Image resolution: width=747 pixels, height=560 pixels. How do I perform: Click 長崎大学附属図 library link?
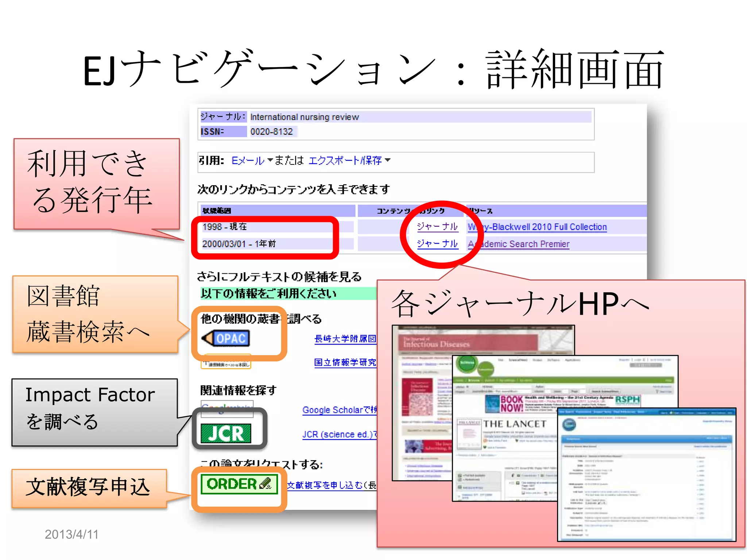pyautogui.click(x=345, y=339)
